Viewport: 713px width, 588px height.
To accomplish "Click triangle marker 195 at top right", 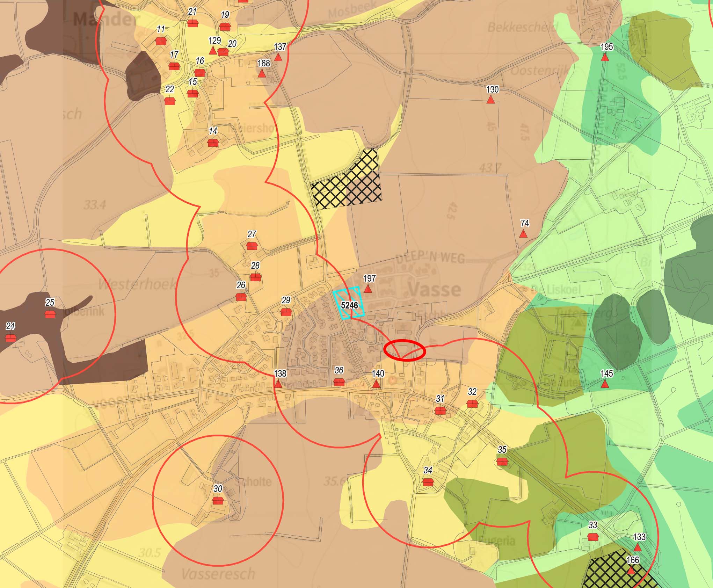I will [x=605, y=57].
